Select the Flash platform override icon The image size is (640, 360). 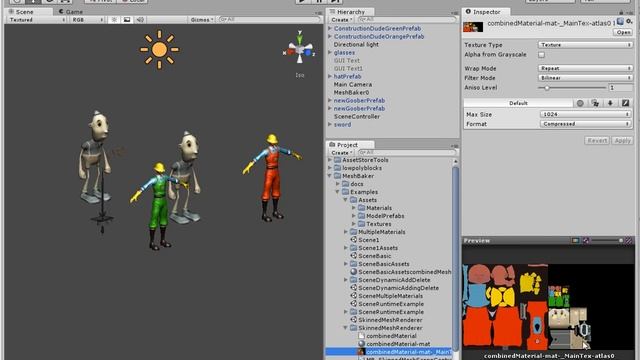(x=625, y=103)
